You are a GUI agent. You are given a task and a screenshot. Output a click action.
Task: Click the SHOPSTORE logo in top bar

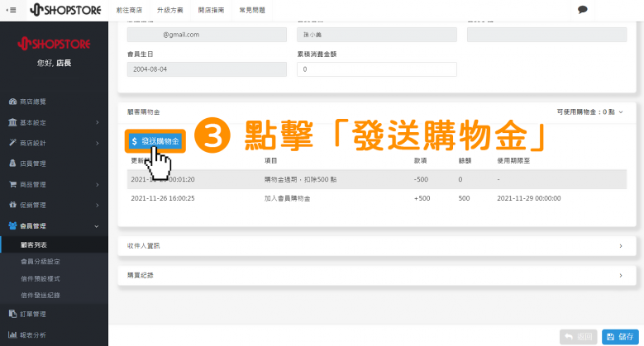(65, 10)
